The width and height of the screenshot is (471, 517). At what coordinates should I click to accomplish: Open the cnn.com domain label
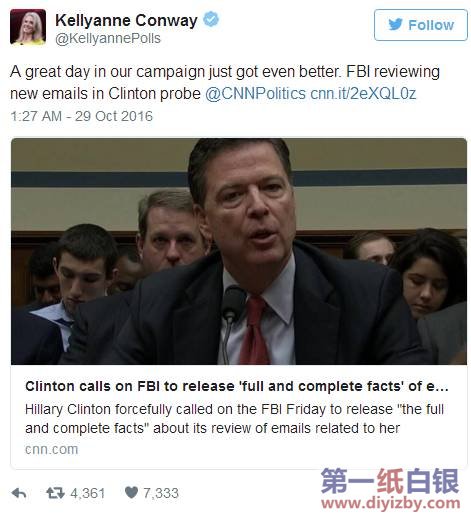(x=51, y=449)
